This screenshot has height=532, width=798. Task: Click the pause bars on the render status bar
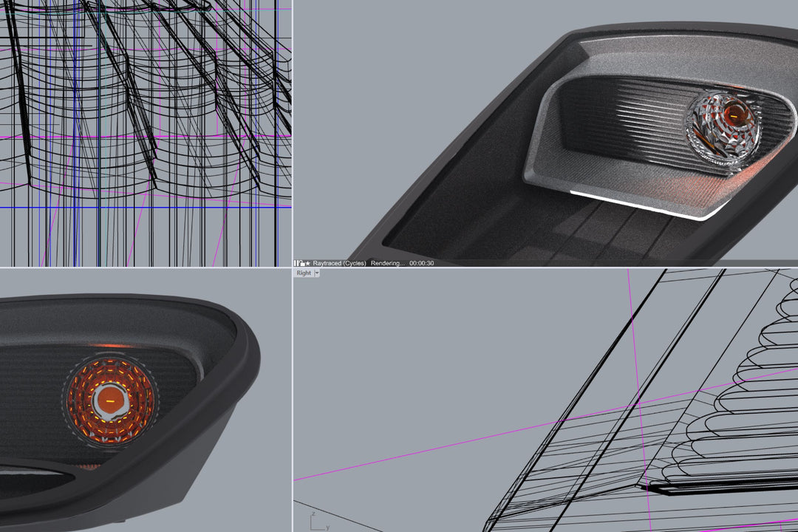(x=295, y=263)
